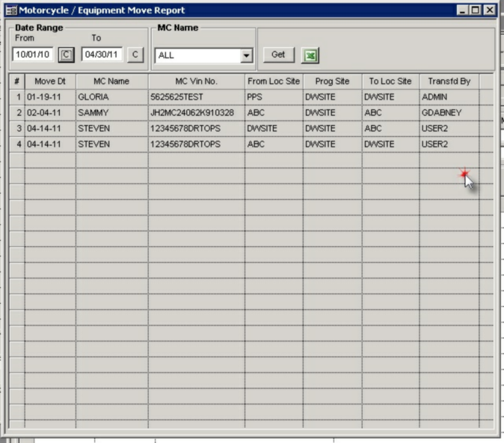Open the To date calendar picker
Image resolution: width=504 pixels, height=443 pixels.
click(135, 55)
